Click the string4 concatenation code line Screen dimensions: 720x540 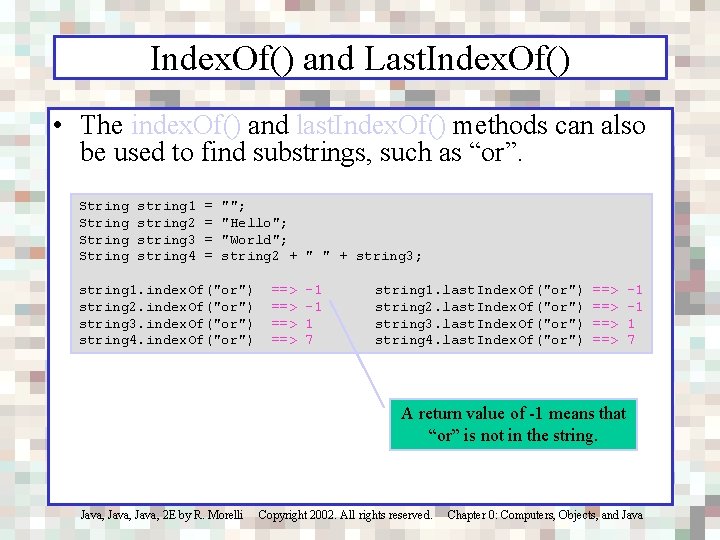250,256
